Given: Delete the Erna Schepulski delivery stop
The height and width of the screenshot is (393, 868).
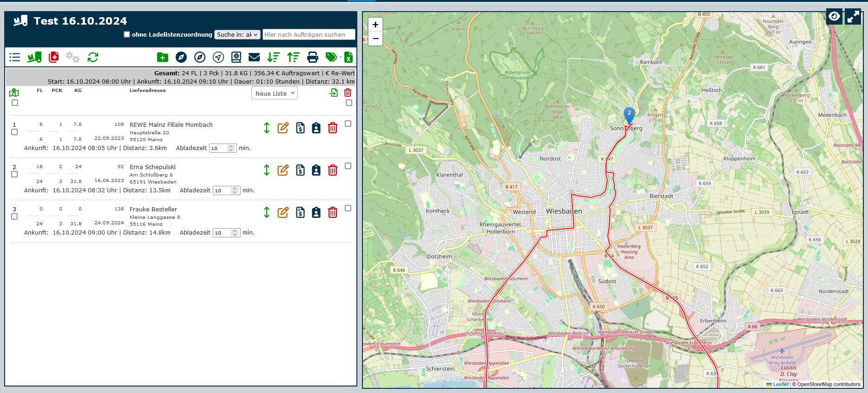Looking at the screenshot, I should [333, 170].
